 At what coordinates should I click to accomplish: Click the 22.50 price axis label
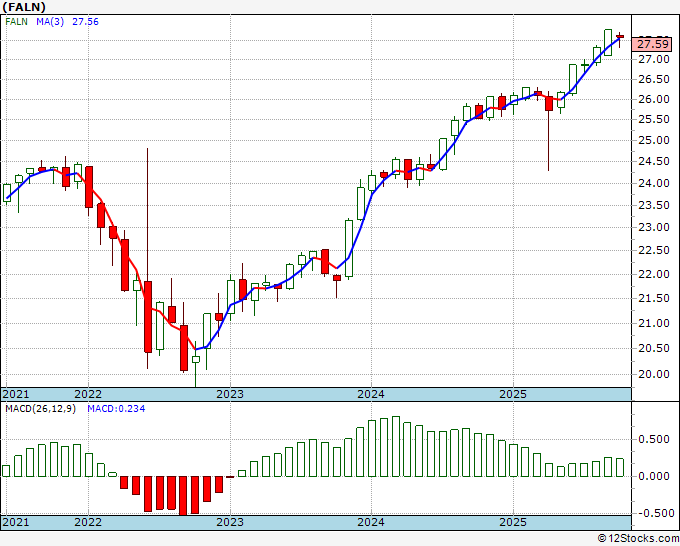[x=654, y=250]
